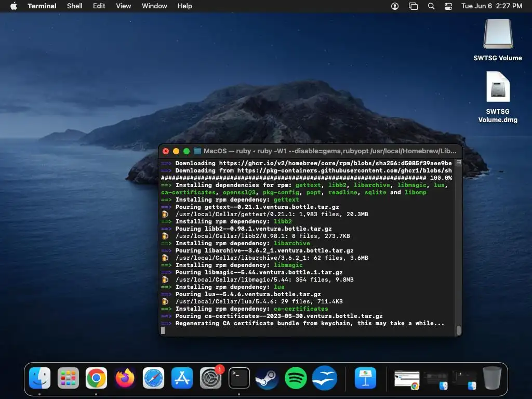Click the Terminal cursor block at prompt
Screen dimensions: 532x399
click(x=163, y=330)
